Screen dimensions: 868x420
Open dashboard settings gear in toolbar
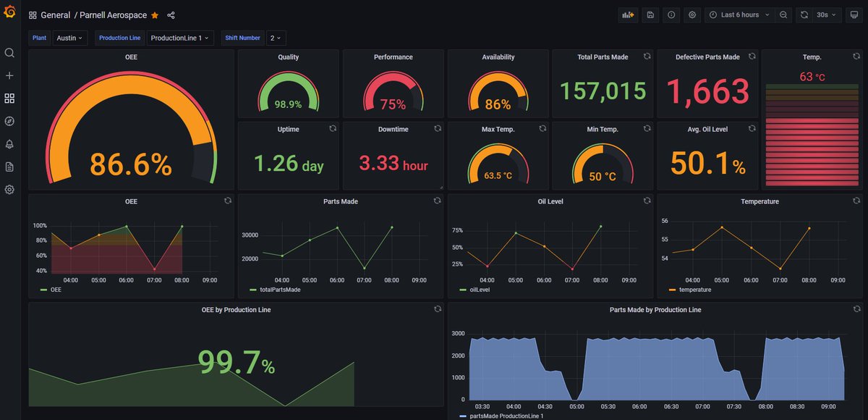point(692,14)
